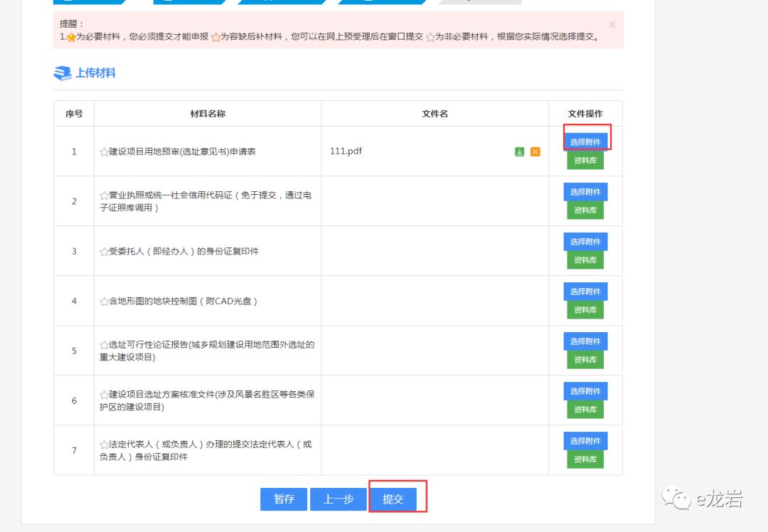The image size is (768, 532).
Task: Submit the application with 提交
Action: 393,499
